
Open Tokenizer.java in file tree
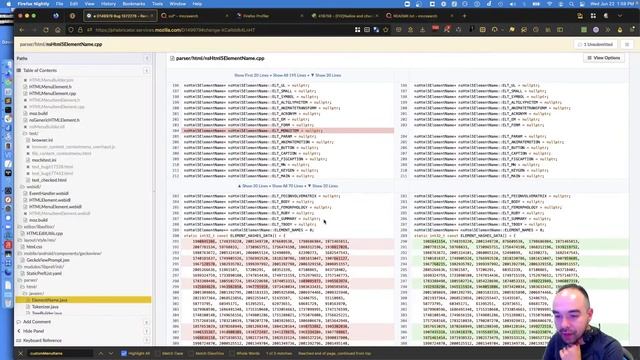coord(45,307)
